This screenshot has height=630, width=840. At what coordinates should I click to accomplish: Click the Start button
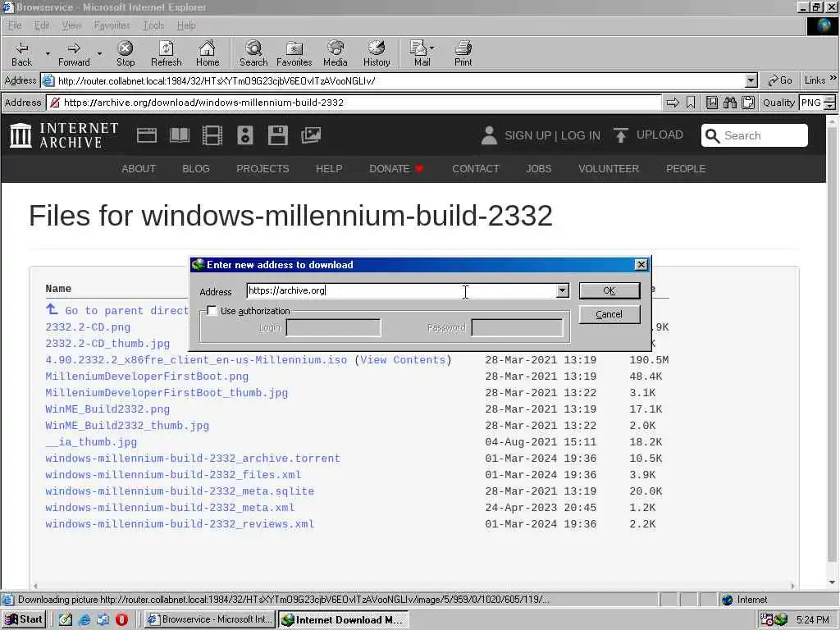(x=24, y=619)
